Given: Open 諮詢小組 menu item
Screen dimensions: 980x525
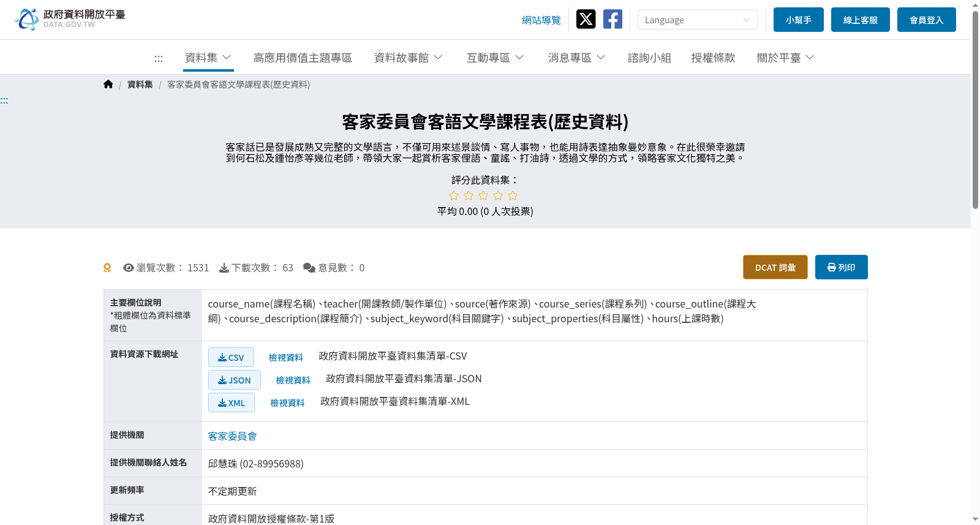Looking at the screenshot, I should tap(649, 58).
